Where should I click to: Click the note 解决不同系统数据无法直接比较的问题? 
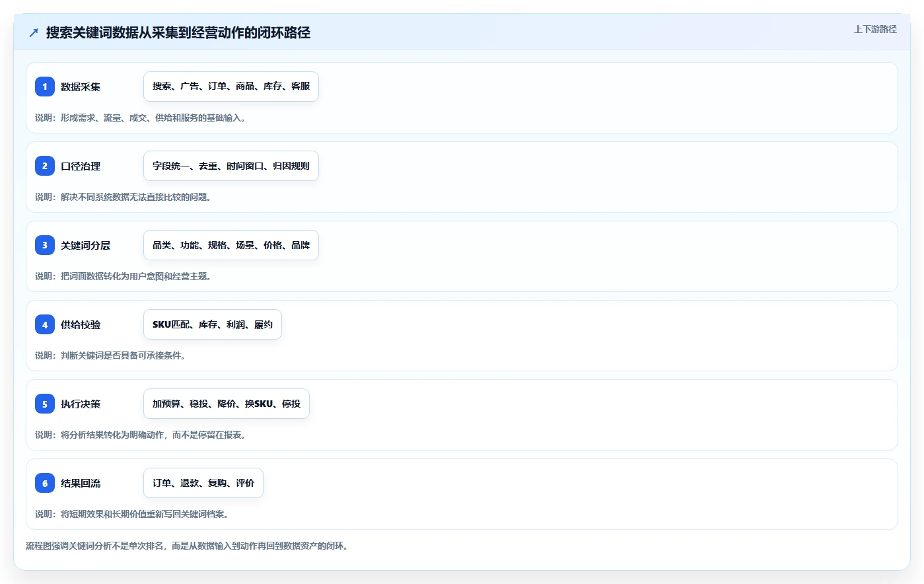pos(123,197)
